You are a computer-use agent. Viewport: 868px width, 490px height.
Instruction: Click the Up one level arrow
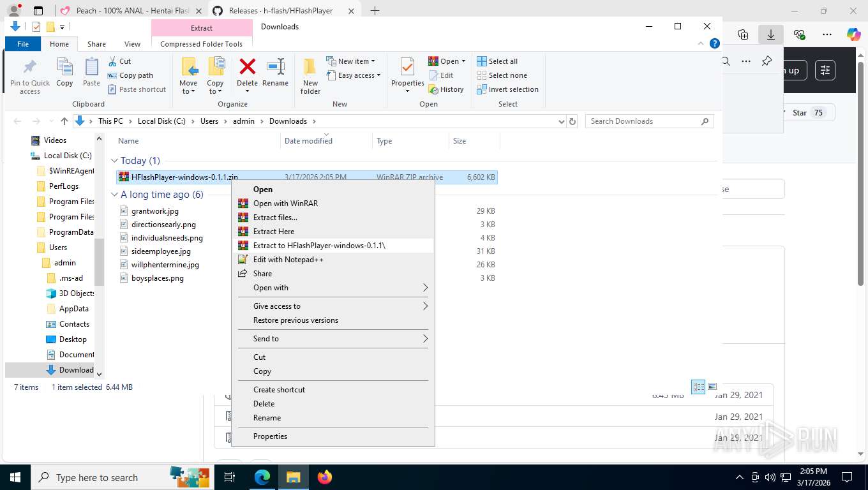click(x=64, y=121)
